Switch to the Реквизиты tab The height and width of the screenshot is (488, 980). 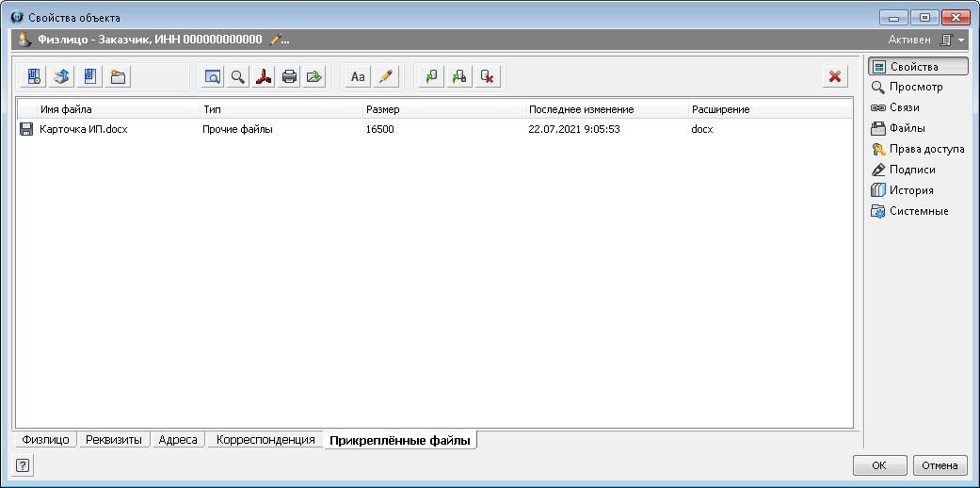[113, 440]
